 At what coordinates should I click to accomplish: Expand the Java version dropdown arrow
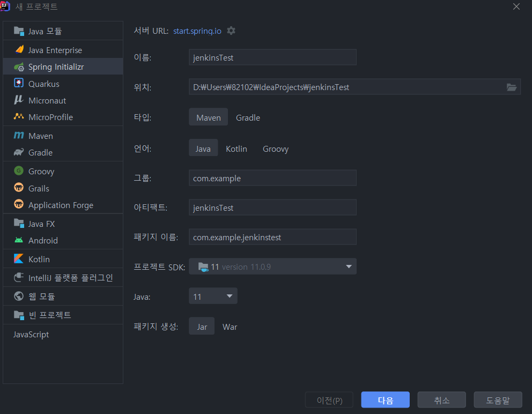pos(230,296)
